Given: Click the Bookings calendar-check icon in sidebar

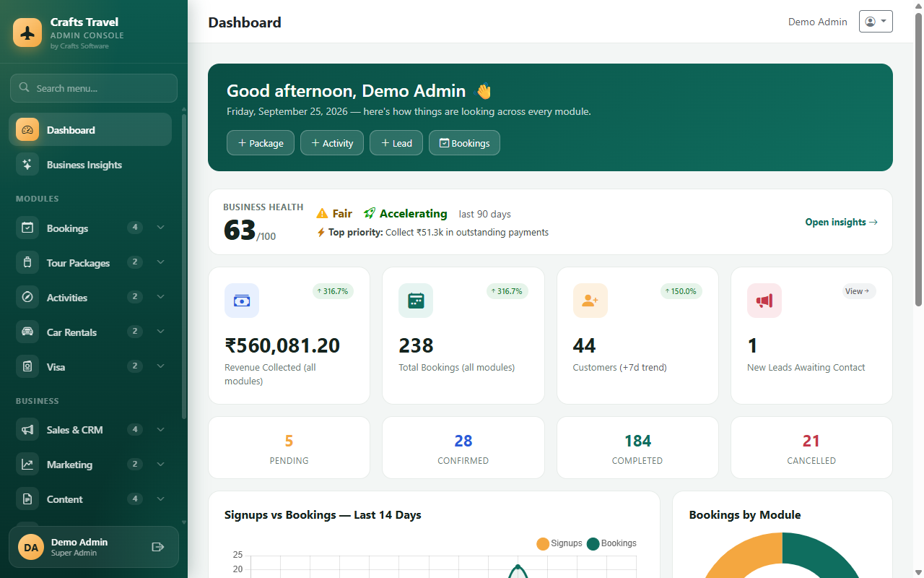Looking at the screenshot, I should coord(27,228).
